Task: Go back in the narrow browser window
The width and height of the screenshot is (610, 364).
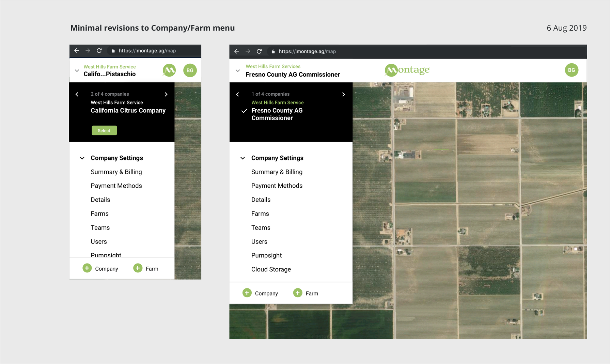Action: pos(77,51)
